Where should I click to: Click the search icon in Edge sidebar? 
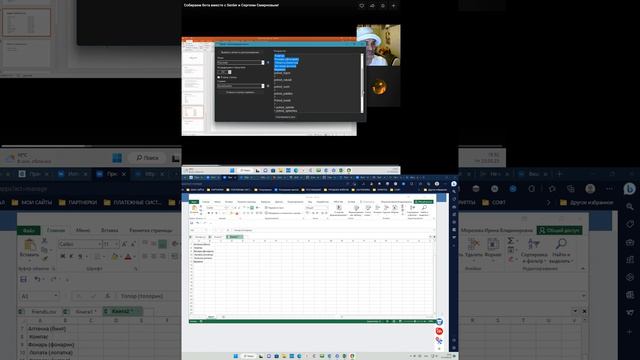tap(454, 191)
